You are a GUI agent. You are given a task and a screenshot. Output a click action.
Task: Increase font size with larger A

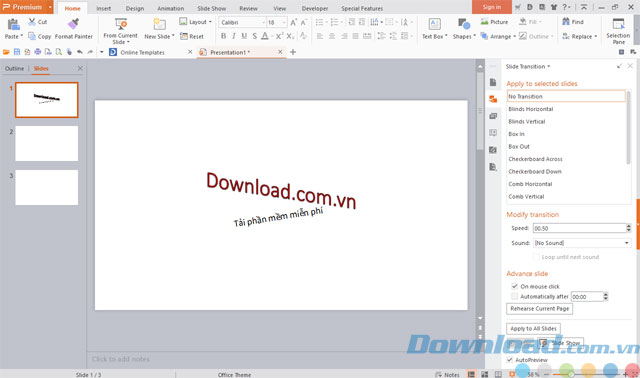[x=293, y=22]
